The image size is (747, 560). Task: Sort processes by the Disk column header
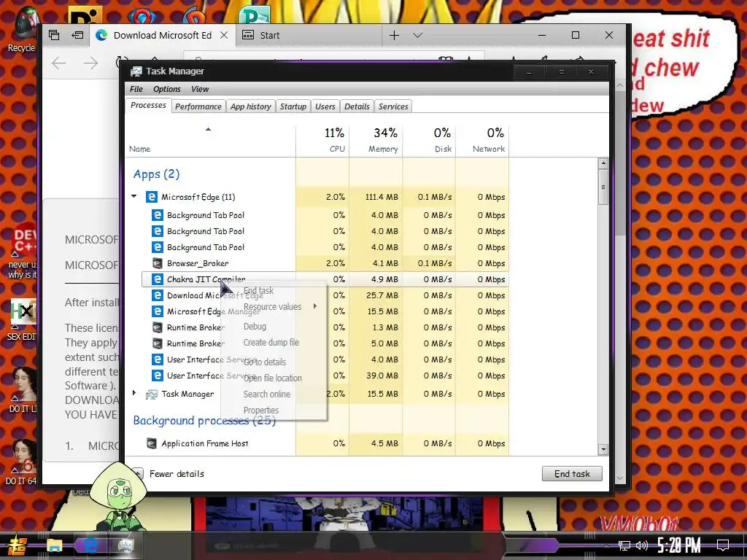[x=429, y=140]
